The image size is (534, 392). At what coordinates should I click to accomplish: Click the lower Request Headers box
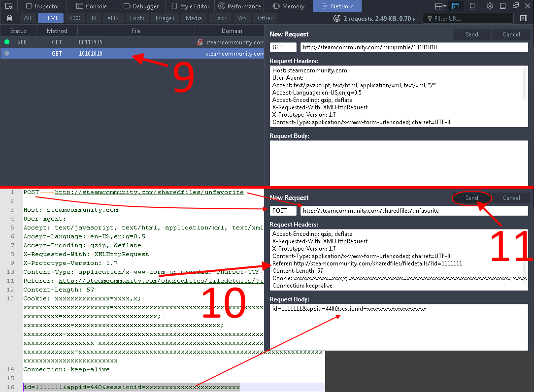click(x=399, y=260)
